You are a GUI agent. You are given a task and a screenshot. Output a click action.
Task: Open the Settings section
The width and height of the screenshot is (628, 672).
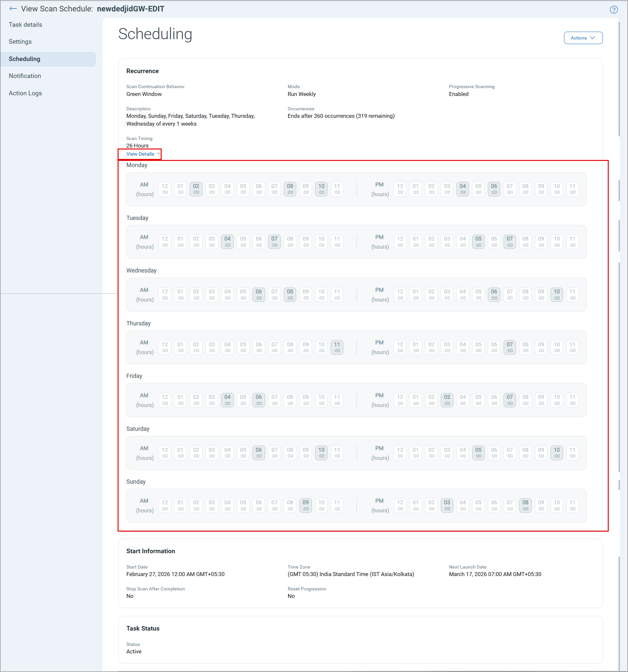click(x=20, y=41)
